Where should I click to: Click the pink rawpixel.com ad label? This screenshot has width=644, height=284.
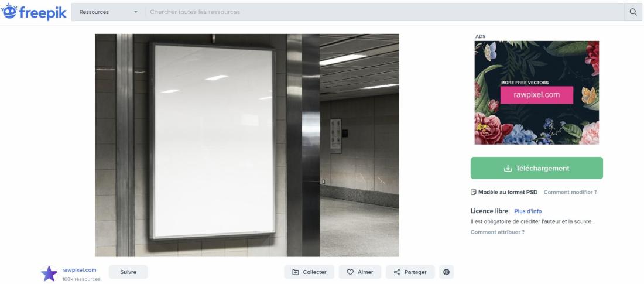pyautogui.click(x=536, y=95)
